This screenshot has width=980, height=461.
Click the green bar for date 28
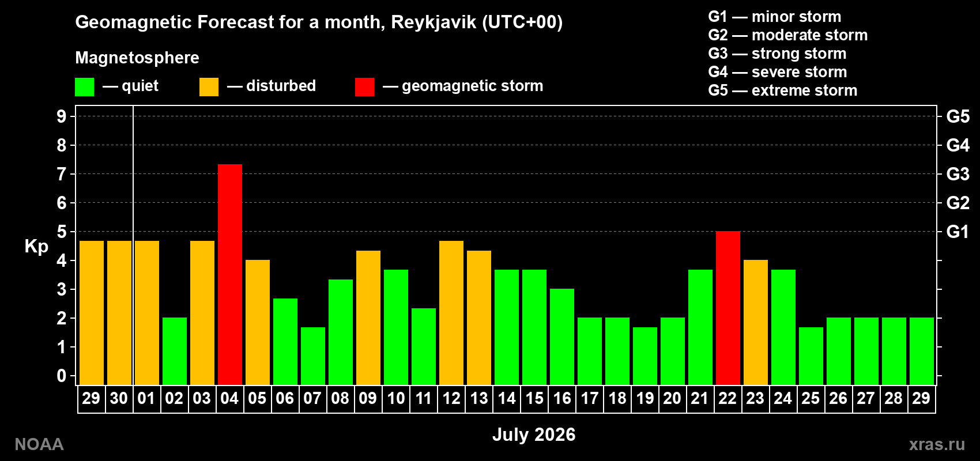[x=894, y=352]
